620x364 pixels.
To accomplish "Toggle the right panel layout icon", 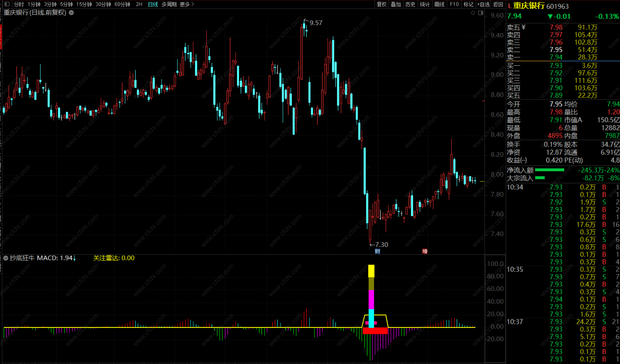I will pos(481,13).
